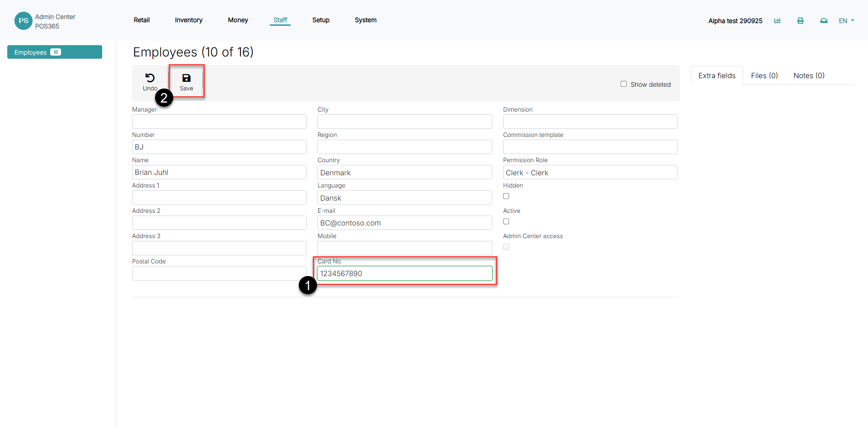
Task: Open the Manager field
Action: point(219,122)
